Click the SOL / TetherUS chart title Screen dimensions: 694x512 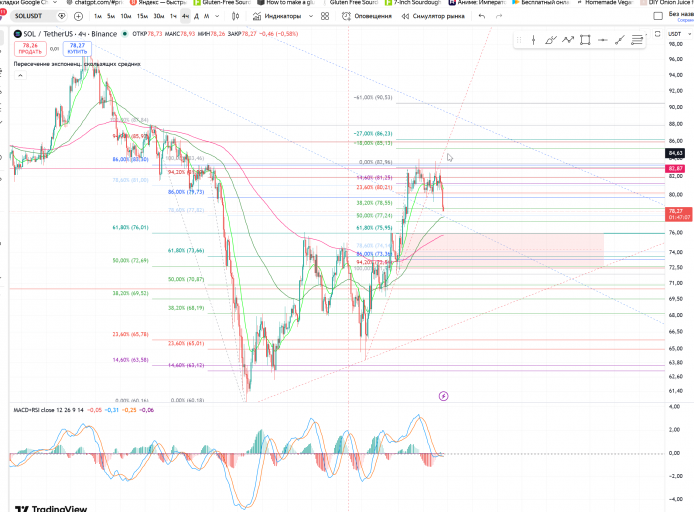(x=70, y=34)
